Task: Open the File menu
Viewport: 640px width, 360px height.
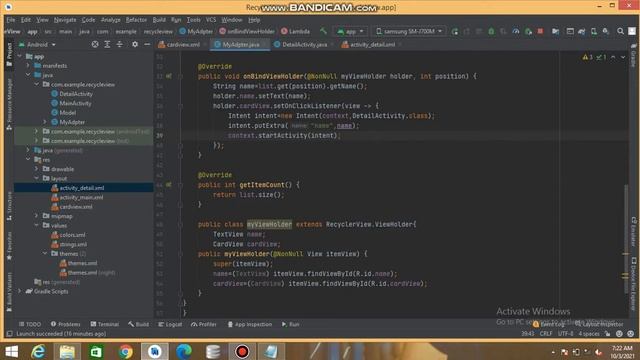Action: click(x=11, y=20)
